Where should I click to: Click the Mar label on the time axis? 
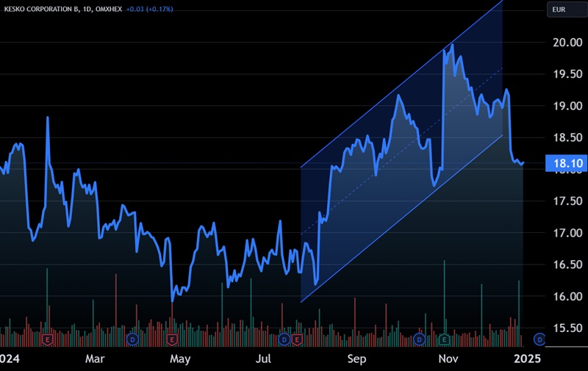tap(95, 359)
